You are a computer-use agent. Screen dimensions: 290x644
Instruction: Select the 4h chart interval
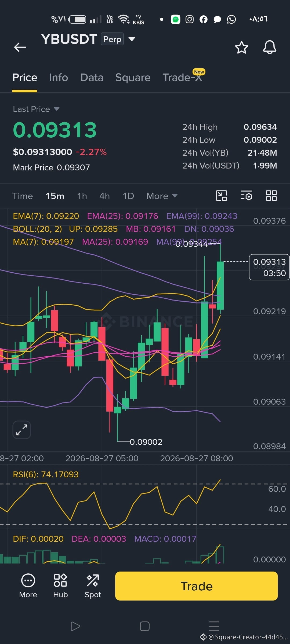coord(104,196)
